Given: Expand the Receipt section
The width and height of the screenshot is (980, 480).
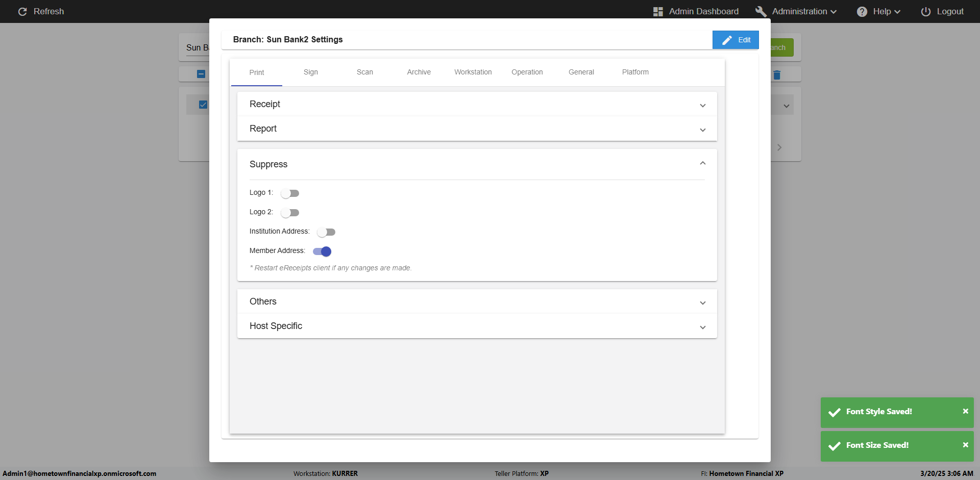Looking at the screenshot, I should (703, 105).
